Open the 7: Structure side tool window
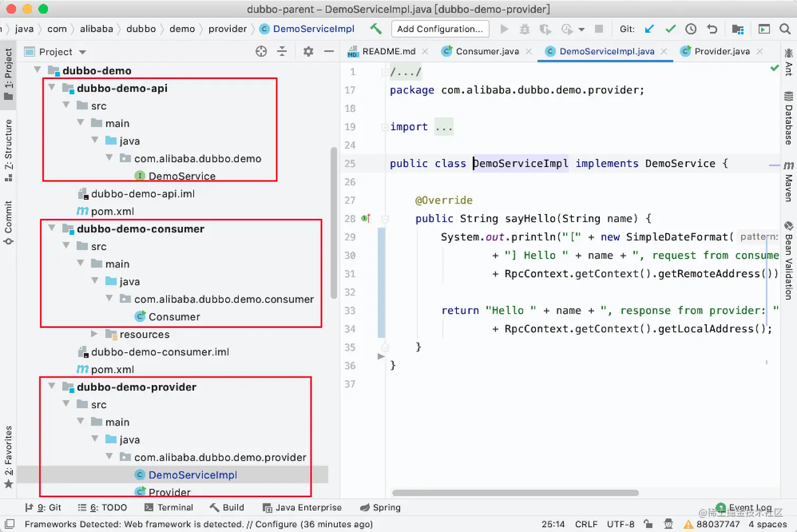 [x=8, y=150]
